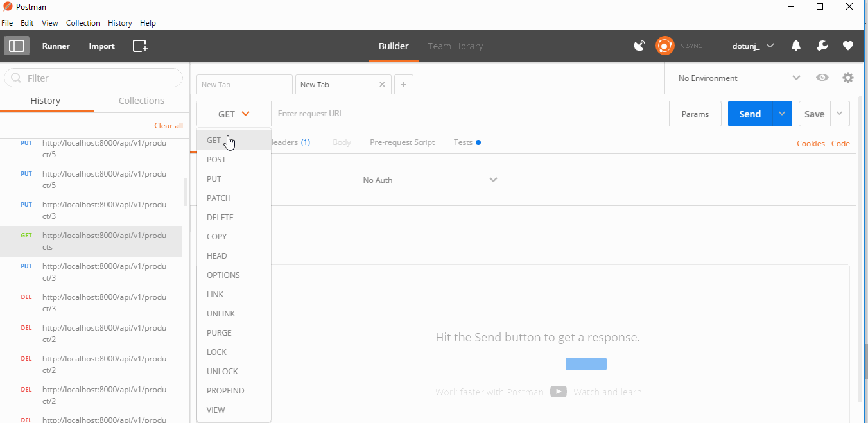Select GET from the method list
The width and height of the screenshot is (868, 423).
click(x=234, y=140)
